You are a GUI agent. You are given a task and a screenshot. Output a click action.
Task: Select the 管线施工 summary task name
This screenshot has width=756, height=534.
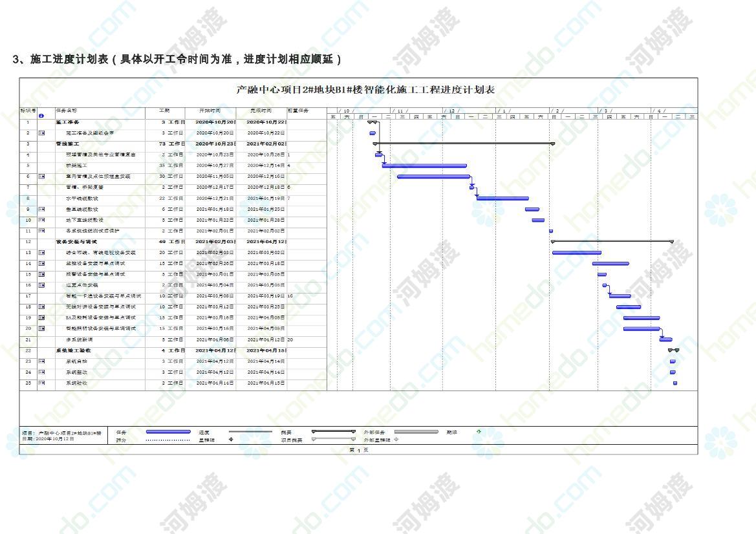[x=68, y=144]
